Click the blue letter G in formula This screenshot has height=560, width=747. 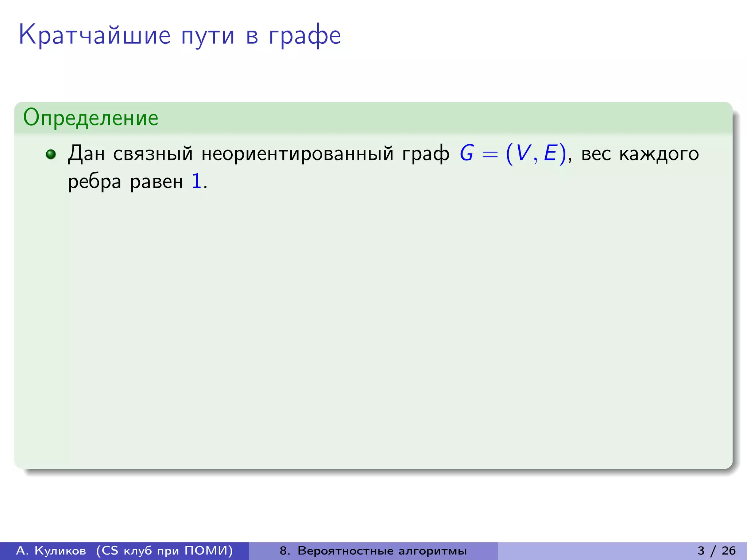pyautogui.click(x=467, y=153)
